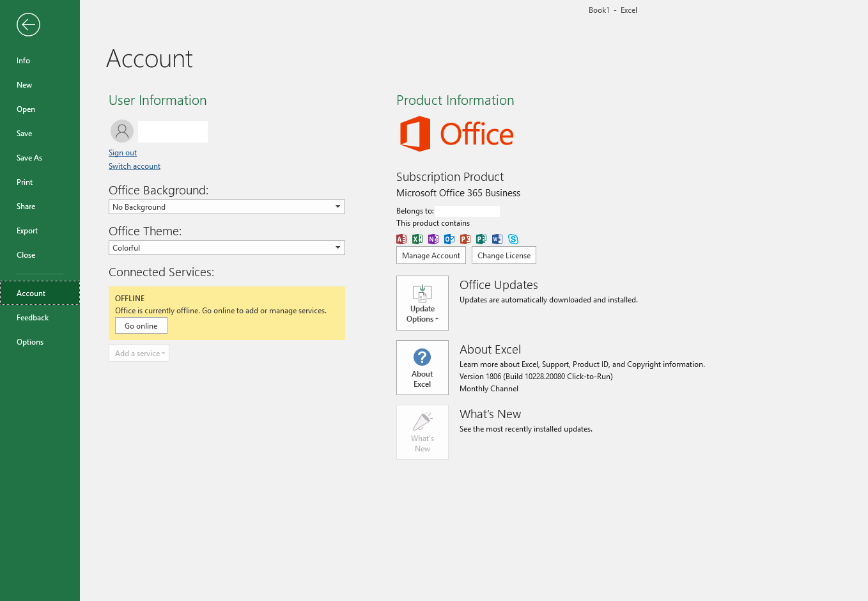Click the Office logo
Image resolution: width=868 pixels, height=601 pixels.
[456, 134]
